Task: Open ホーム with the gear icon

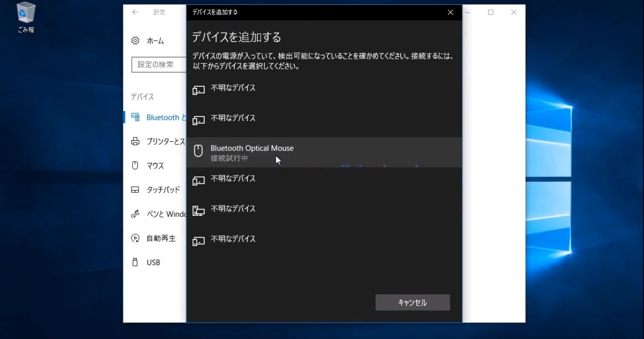Action: coord(148,41)
